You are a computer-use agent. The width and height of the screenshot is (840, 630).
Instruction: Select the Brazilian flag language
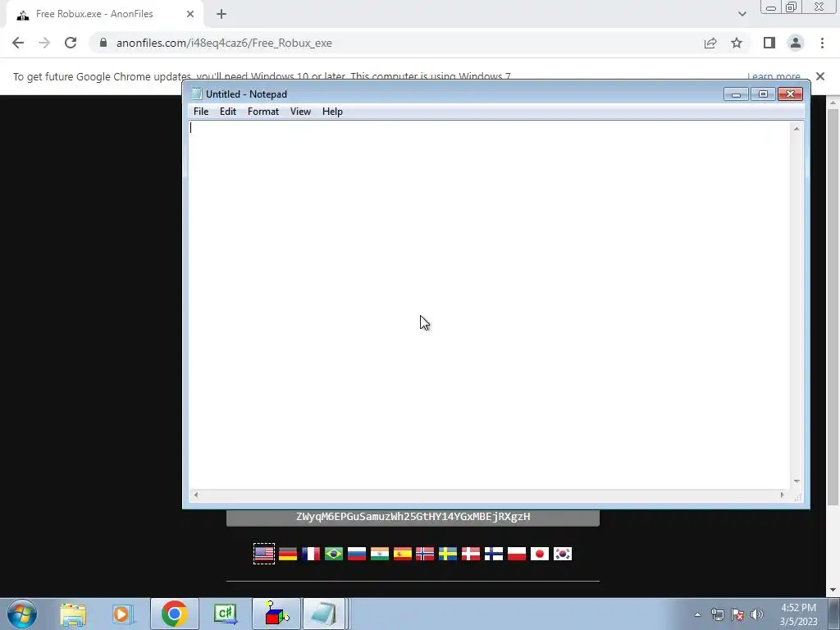tap(334, 554)
